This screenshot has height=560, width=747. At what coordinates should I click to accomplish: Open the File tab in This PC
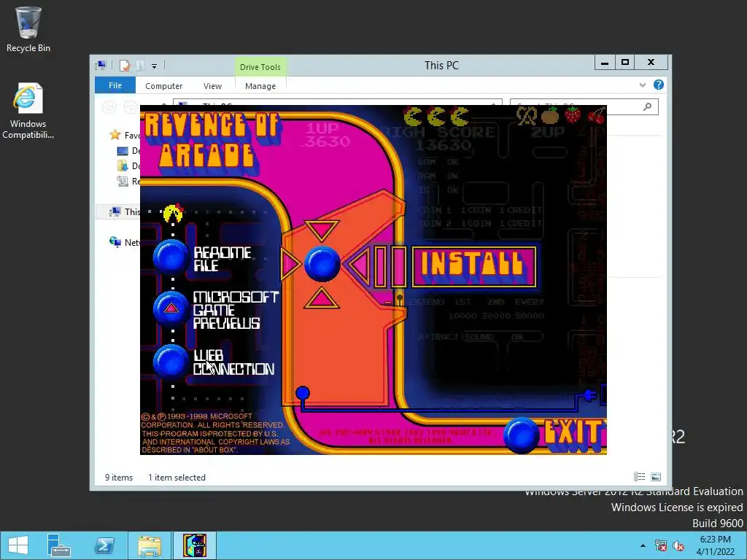(115, 85)
